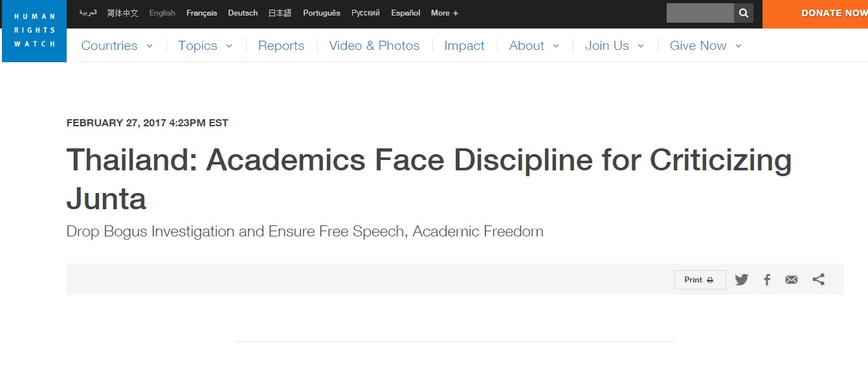The image size is (868, 377).
Task: Click the search magnifier icon
Action: [x=744, y=13]
